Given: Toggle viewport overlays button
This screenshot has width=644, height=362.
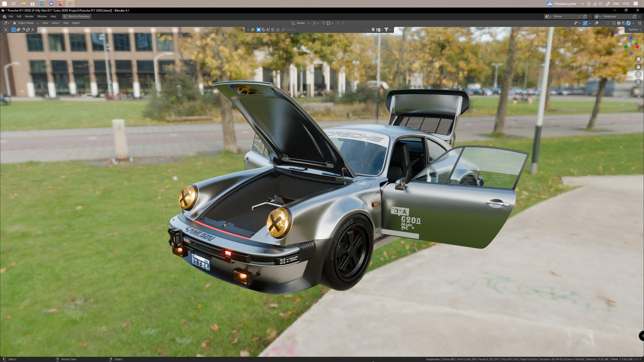Looking at the screenshot, I should click(596, 23).
